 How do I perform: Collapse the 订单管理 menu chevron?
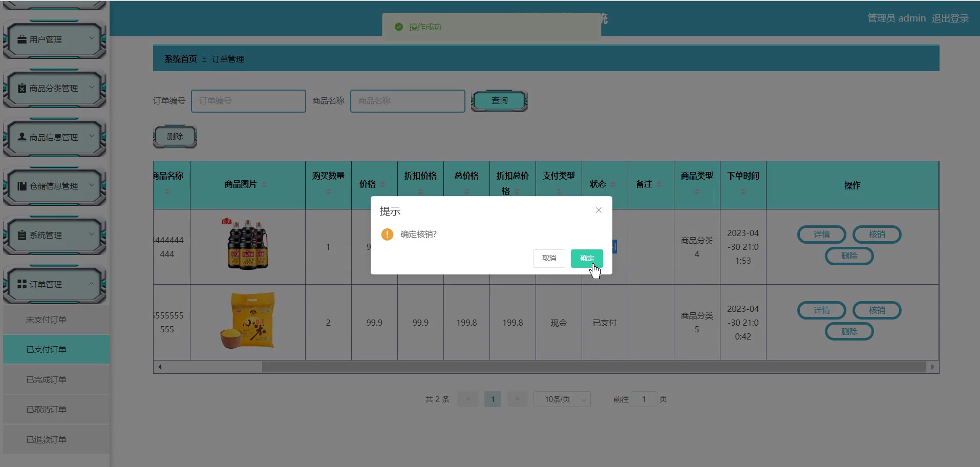coord(92,283)
